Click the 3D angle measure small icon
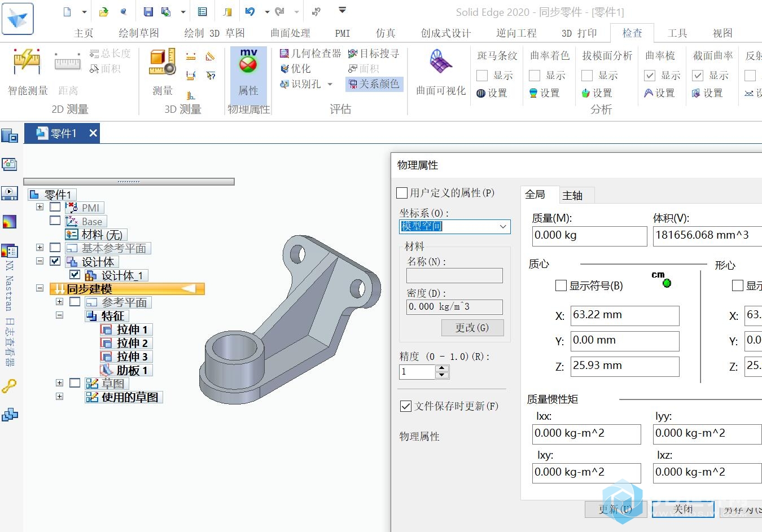This screenshot has height=532, width=762. [x=210, y=56]
